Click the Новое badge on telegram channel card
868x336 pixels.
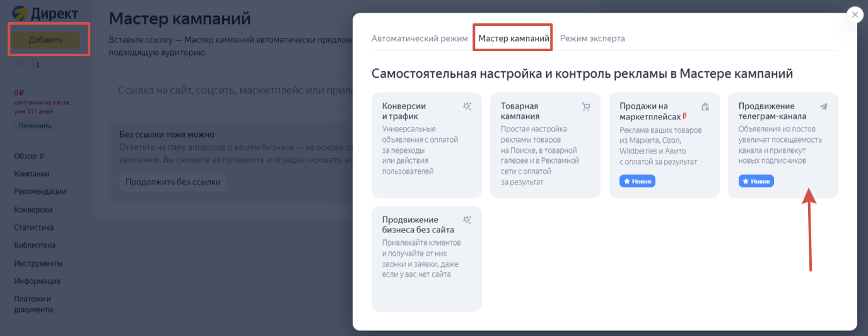click(756, 181)
